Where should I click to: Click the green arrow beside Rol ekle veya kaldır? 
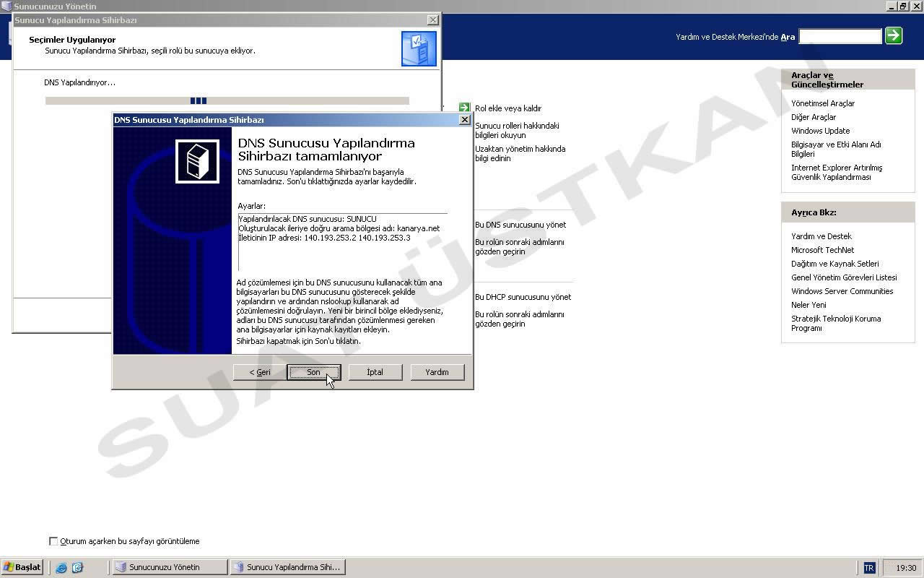coord(464,108)
